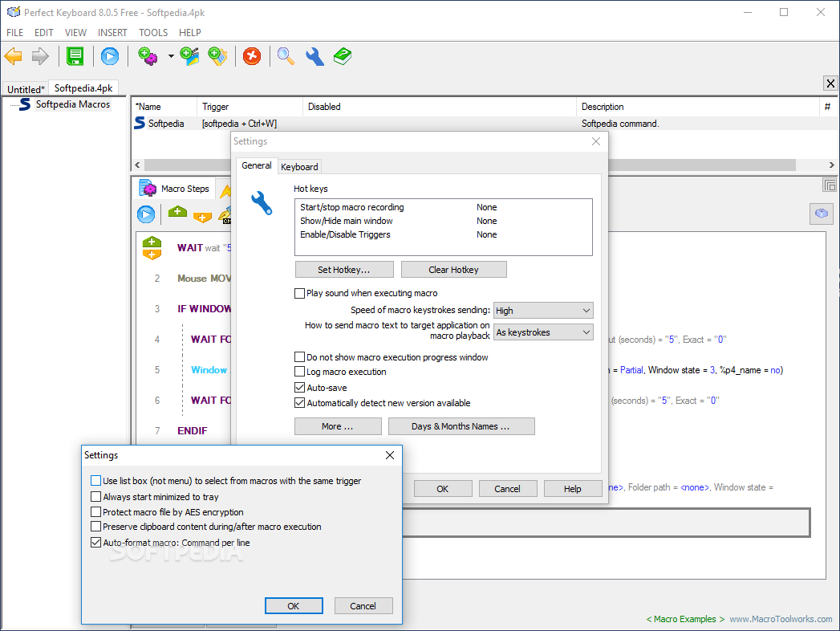Open the FILE menu

pos(15,33)
